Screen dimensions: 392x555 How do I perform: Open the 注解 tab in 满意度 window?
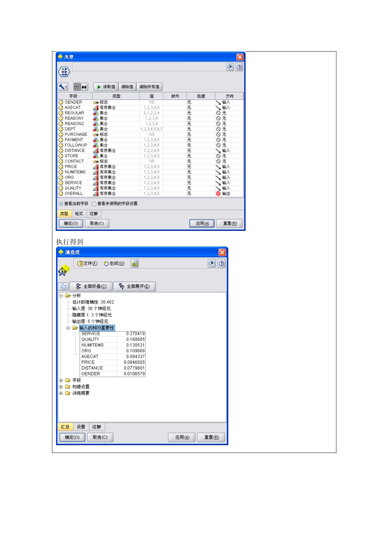tap(97, 427)
